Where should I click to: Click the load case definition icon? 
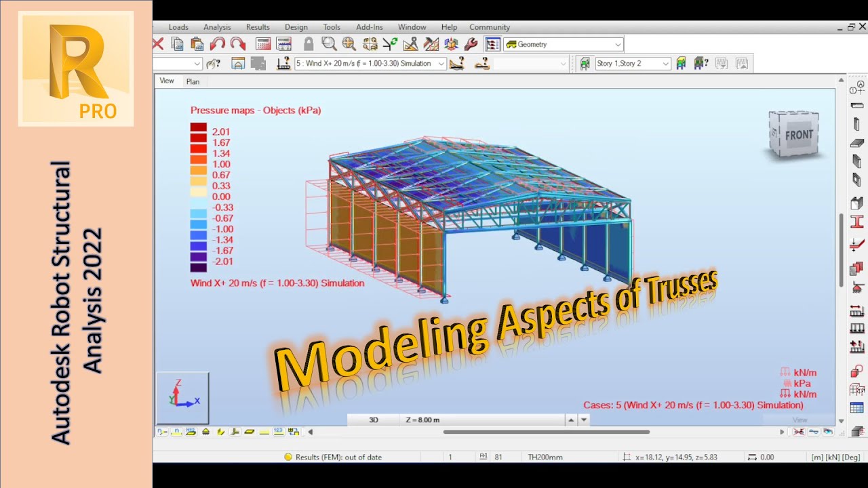pos(283,63)
